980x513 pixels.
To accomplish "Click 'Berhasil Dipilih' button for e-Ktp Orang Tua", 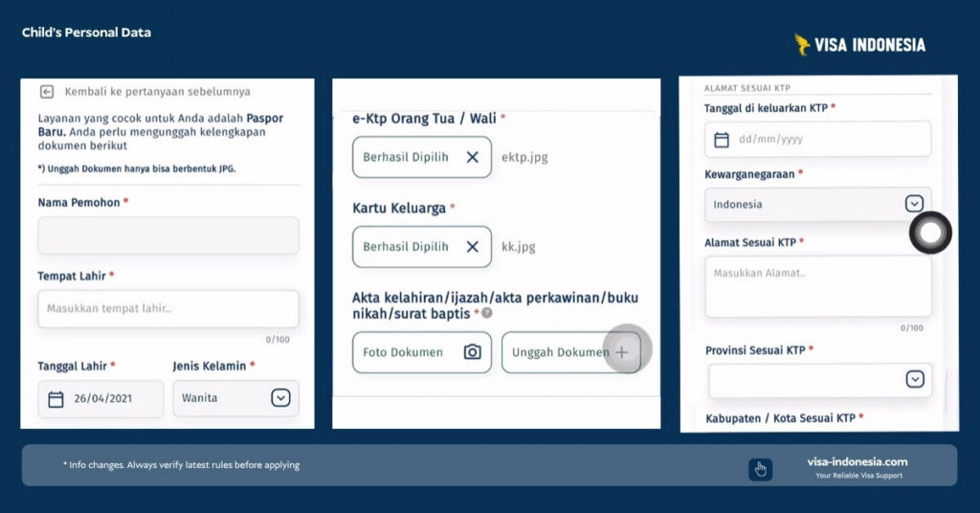I will point(422,158).
